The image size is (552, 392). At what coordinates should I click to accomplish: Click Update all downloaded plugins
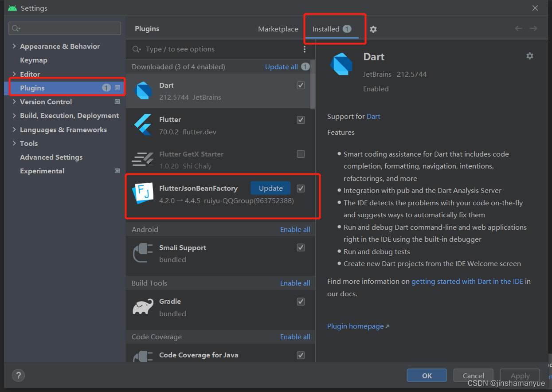point(282,67)
